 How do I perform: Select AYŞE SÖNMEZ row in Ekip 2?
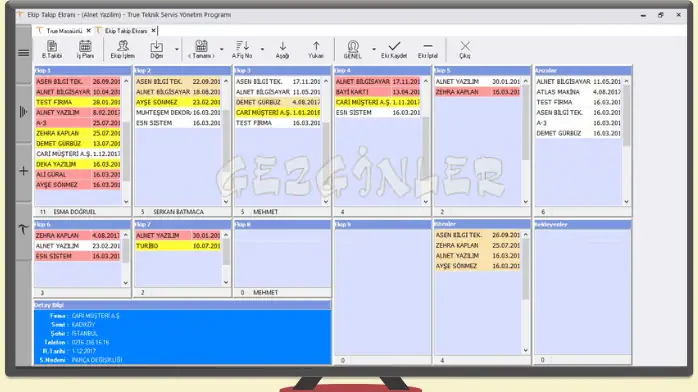[x=178, y=102]
